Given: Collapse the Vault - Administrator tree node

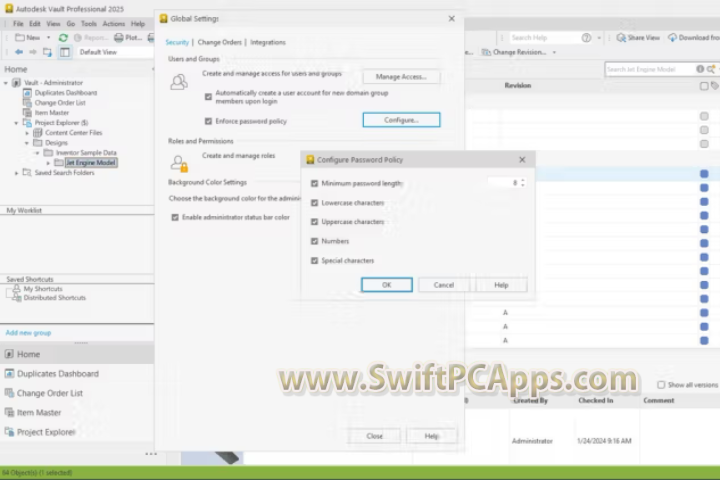Looking at the screenshot, I should (6, 83).
